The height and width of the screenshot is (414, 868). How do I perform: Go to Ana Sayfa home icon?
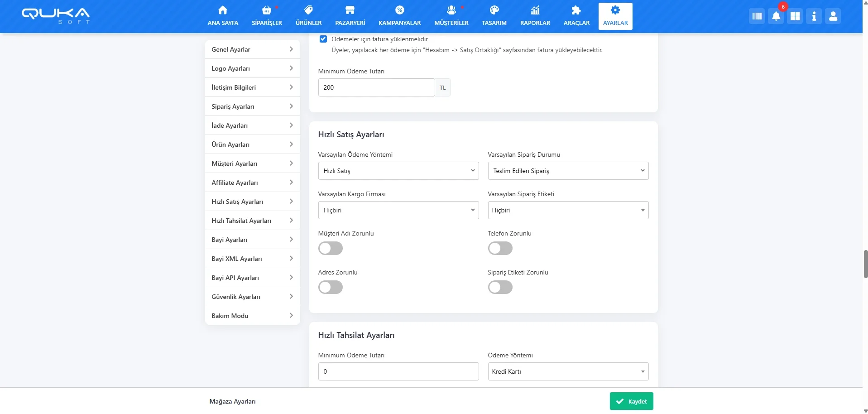tap(223, 11)
